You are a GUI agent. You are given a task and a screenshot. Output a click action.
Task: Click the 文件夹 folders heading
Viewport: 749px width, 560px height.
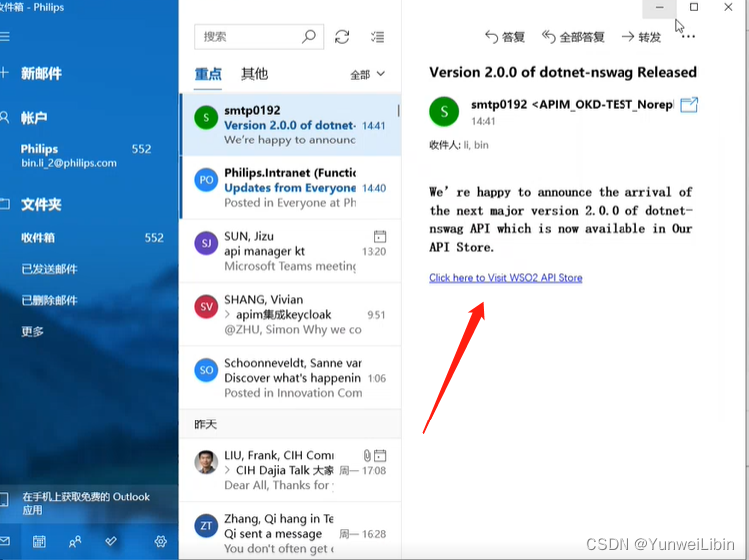point(41,205)
